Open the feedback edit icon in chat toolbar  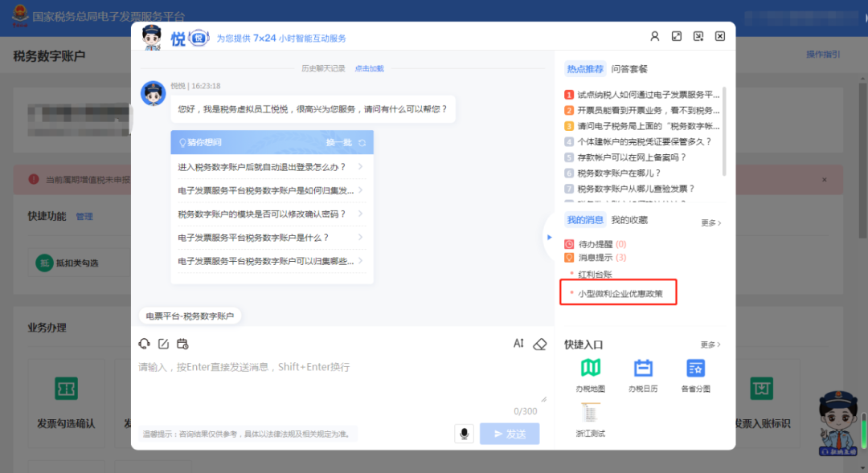[163, 344]
